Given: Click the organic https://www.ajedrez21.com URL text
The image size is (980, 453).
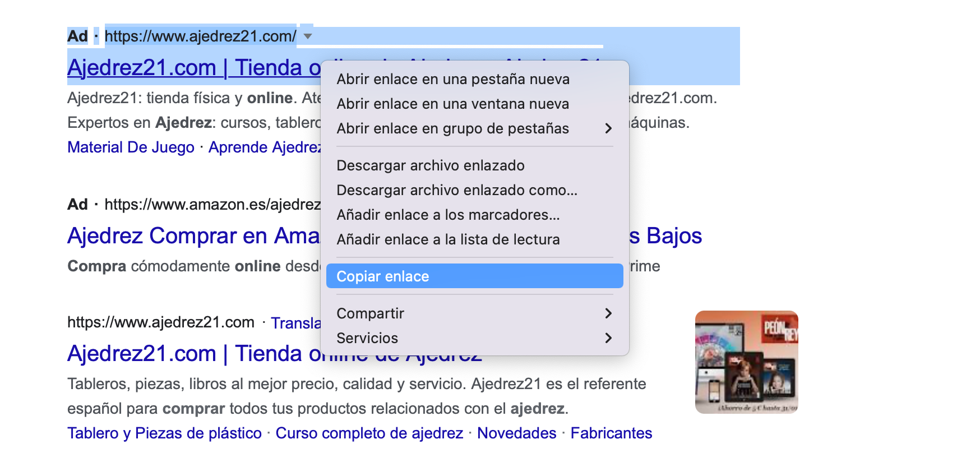Looking at the screenshot, I should click(x=161, y=322).
